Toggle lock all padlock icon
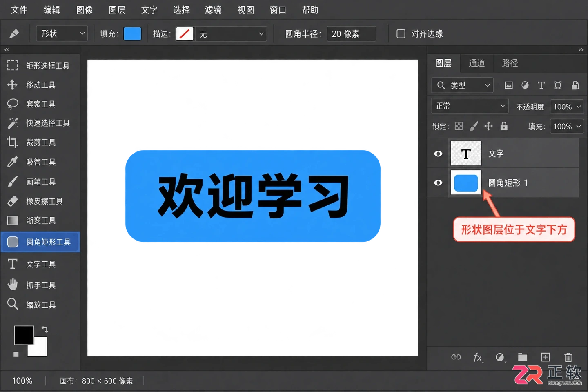Image resolution: width=588 pixels, height=392 pixels. point(504,126)
